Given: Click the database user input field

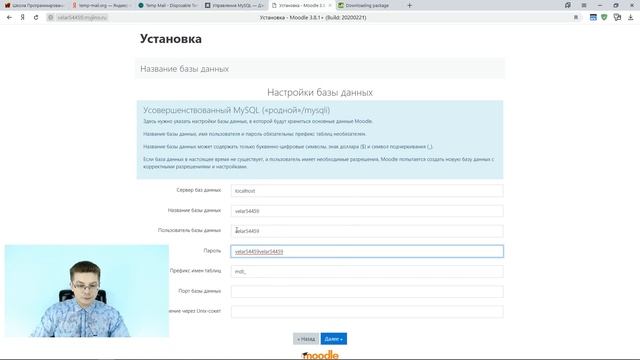Looking at the screenshot, I should coord(367,231).
